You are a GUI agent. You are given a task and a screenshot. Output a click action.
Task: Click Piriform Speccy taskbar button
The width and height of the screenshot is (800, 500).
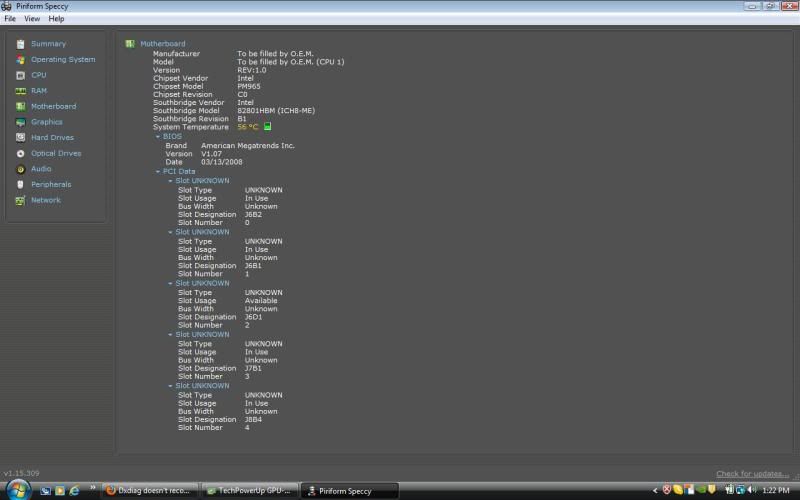(x=350, y=491)
